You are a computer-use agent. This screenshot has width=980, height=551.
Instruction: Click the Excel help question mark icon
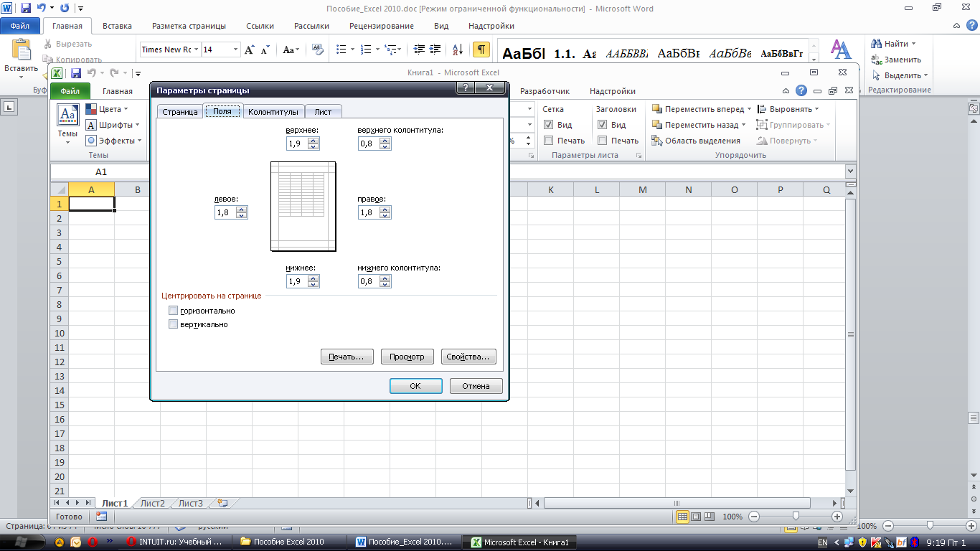(x=801, y=91)
